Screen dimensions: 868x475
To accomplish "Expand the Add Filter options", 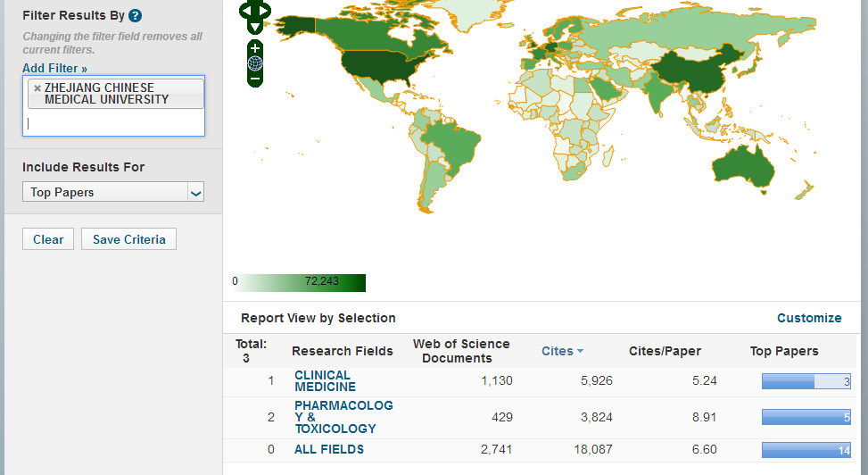I will [54, 68].
